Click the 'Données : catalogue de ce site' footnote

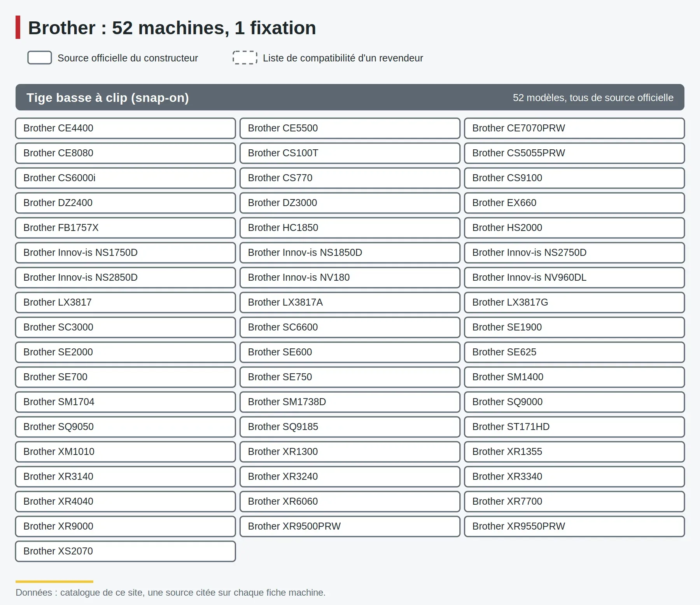(x=170, y=593)
